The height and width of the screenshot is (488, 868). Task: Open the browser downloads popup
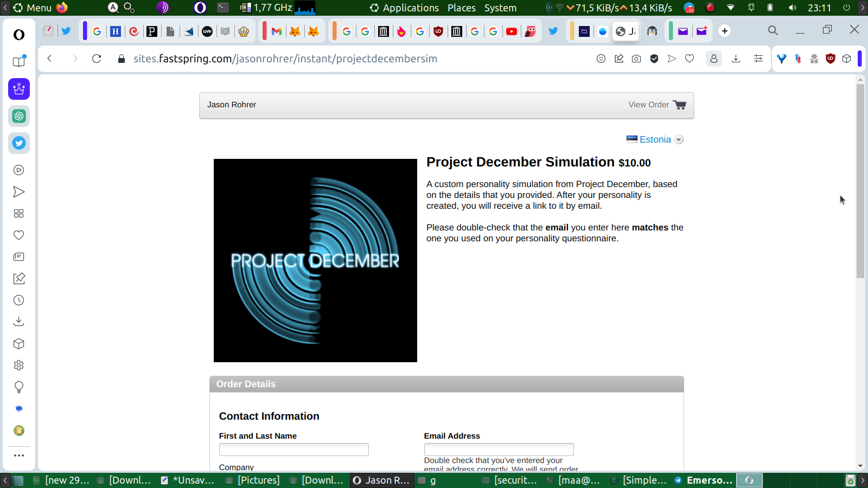(736, 59)
